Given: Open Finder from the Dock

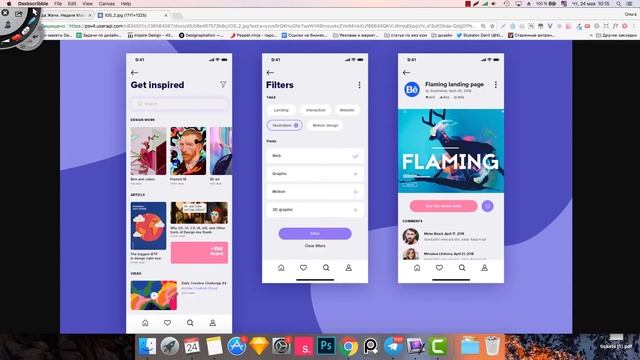Looking at the screenshot, I should tap(147, 346).
